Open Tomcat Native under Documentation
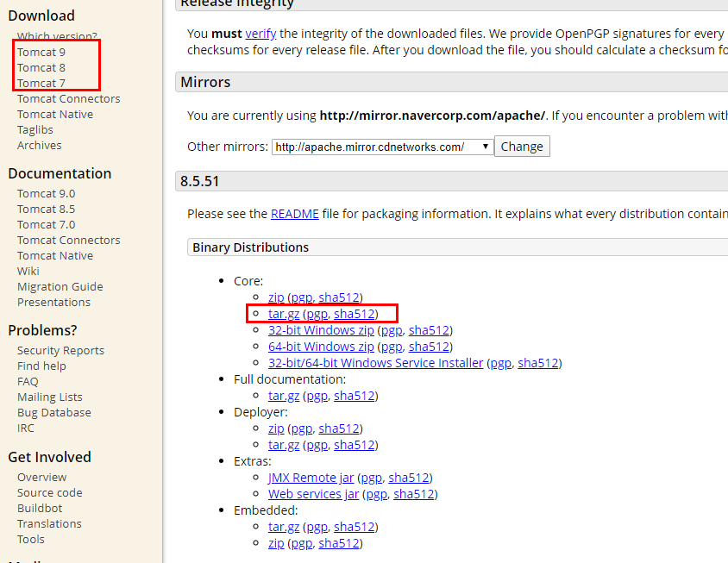728x563 pixels. pyautogui.click(x=55, y=256)
